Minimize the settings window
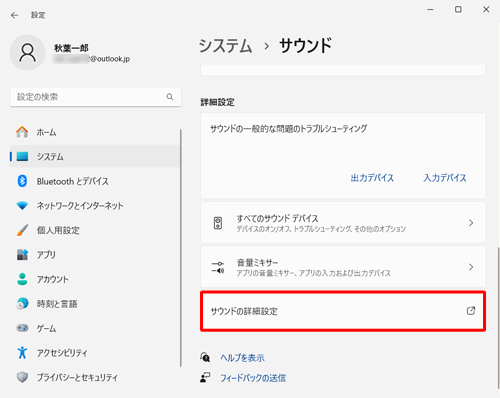Image resolution: width=500 pixels, height=398 pixels. coord(430,10)
